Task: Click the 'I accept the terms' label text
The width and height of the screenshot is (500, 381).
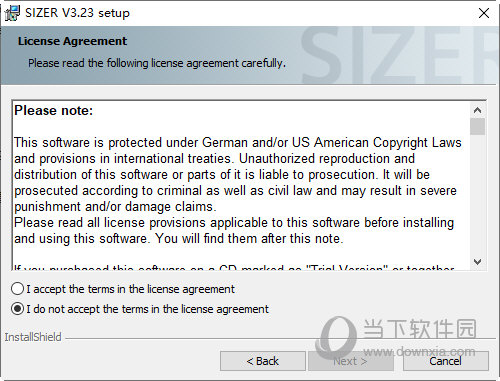Action: 131,289
